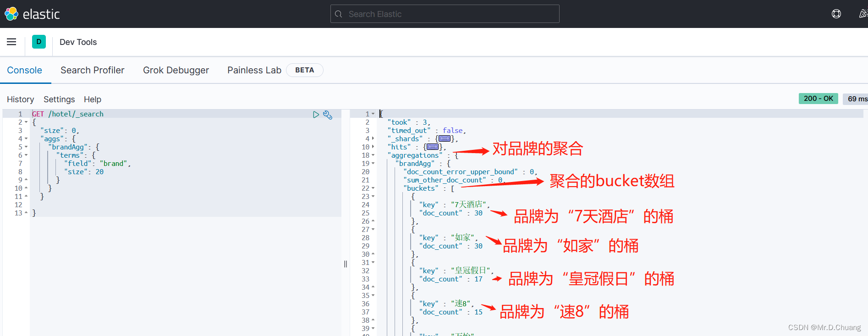Collapse the terms fold at line 6

[x=26, y=155]
